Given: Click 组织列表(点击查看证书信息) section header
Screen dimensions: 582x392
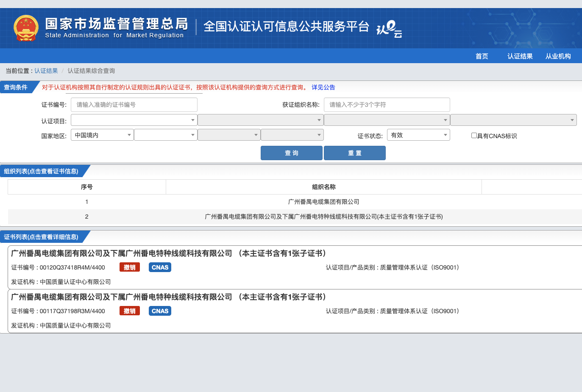Looking at the screenshot, I should coord(41,171).
